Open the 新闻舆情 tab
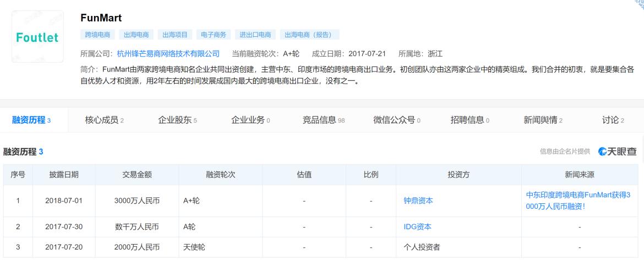 point(543,120)
